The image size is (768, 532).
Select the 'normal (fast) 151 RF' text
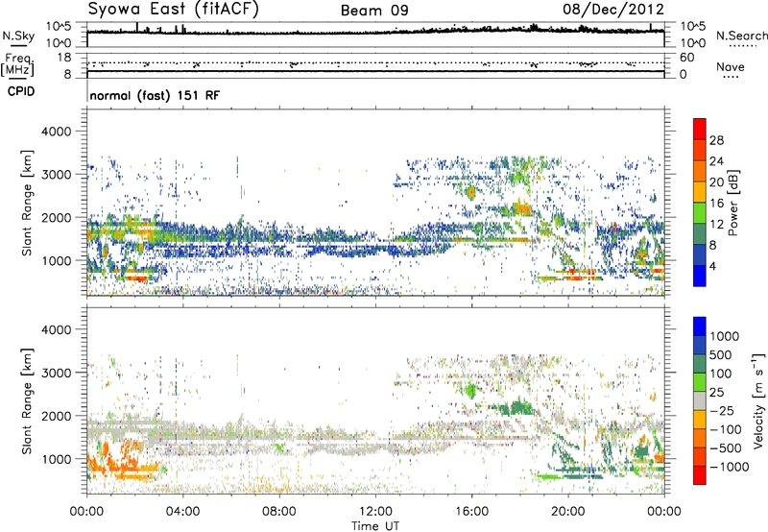155,95
